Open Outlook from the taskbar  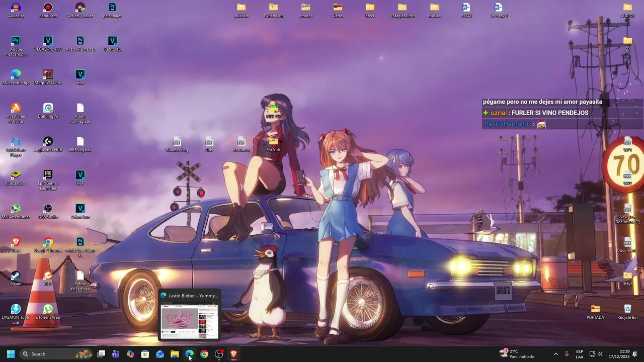159,354
